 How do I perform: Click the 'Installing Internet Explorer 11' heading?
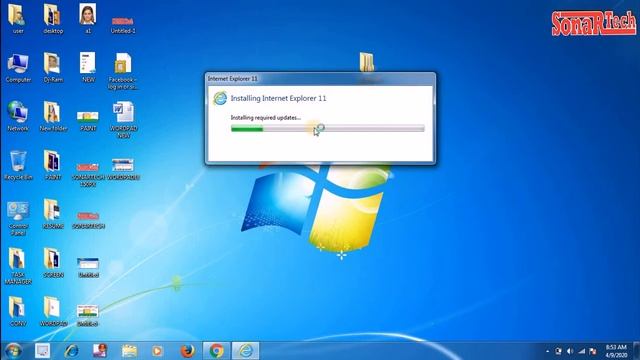tap(278, 98)
